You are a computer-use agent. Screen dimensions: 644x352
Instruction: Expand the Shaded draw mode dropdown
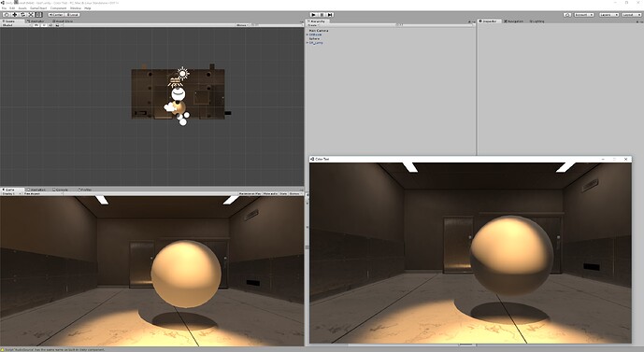(x=16, y=25)
